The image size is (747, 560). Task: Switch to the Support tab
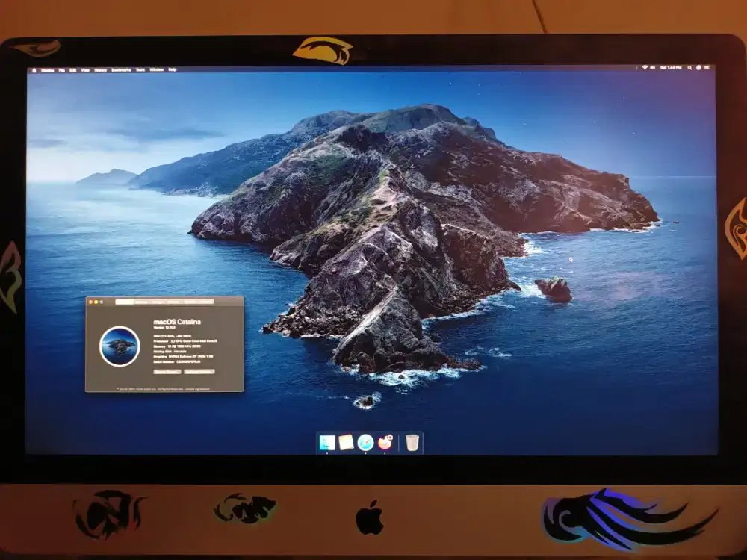pos(190,302)
